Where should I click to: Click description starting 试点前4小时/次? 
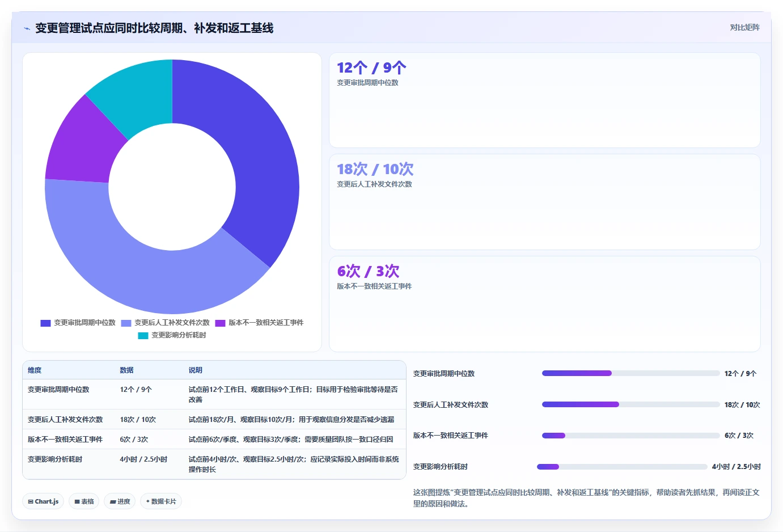(x=294, y=465)
